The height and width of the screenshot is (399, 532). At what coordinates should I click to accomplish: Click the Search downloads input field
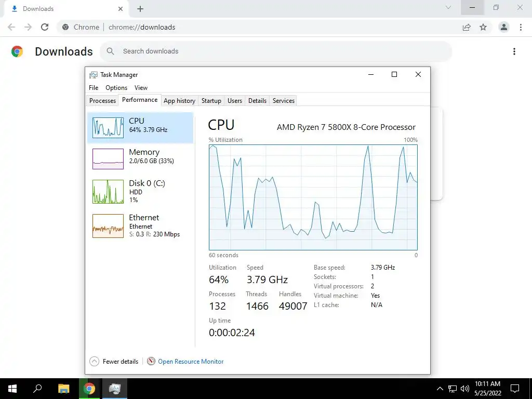275,51
